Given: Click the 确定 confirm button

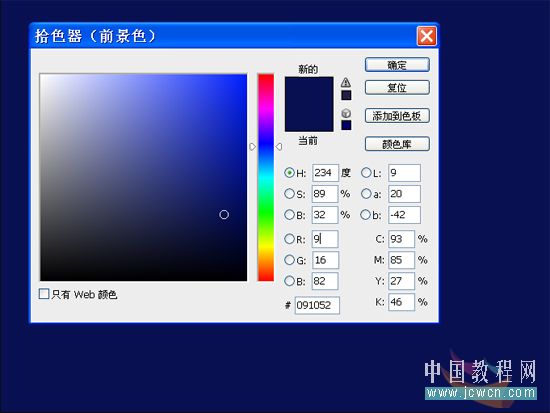Looking at the screenshot, I should (397, 65).
